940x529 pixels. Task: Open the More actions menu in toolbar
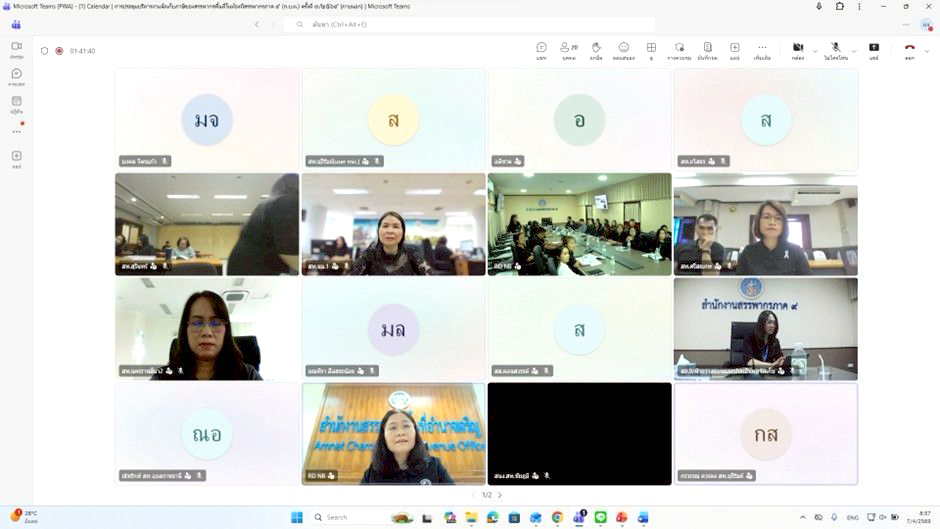click(762, 50)
